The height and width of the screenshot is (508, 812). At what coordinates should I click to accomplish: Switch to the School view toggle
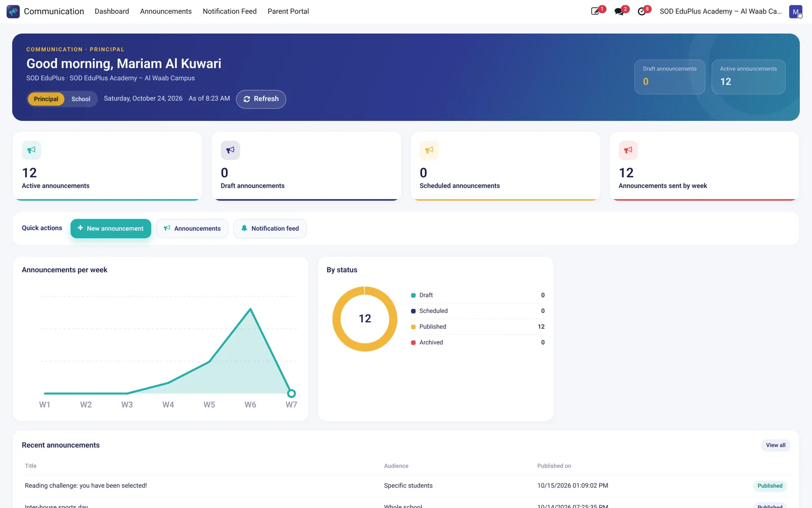(81, 99)
